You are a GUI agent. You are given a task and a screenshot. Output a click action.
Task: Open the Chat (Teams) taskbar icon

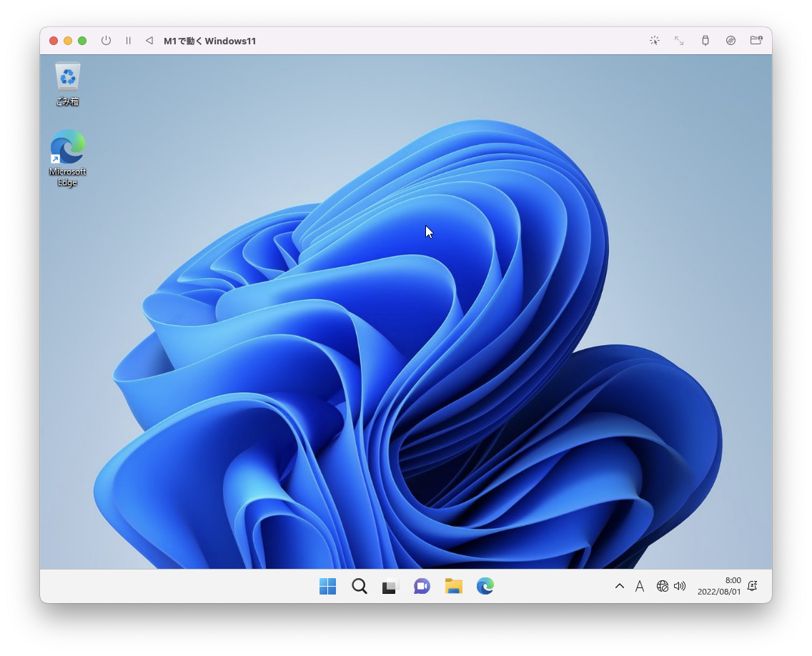pyautogui.click(x=422, y=586)
